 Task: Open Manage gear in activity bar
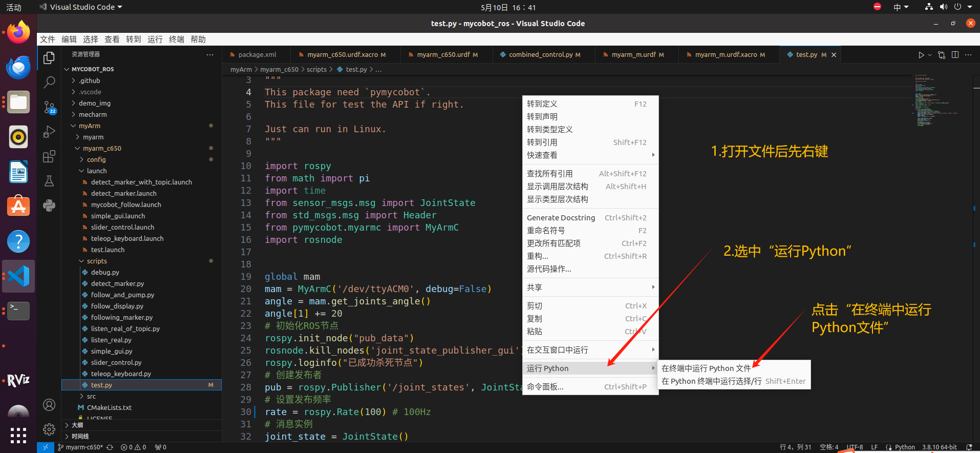click(x=49, y=429)
